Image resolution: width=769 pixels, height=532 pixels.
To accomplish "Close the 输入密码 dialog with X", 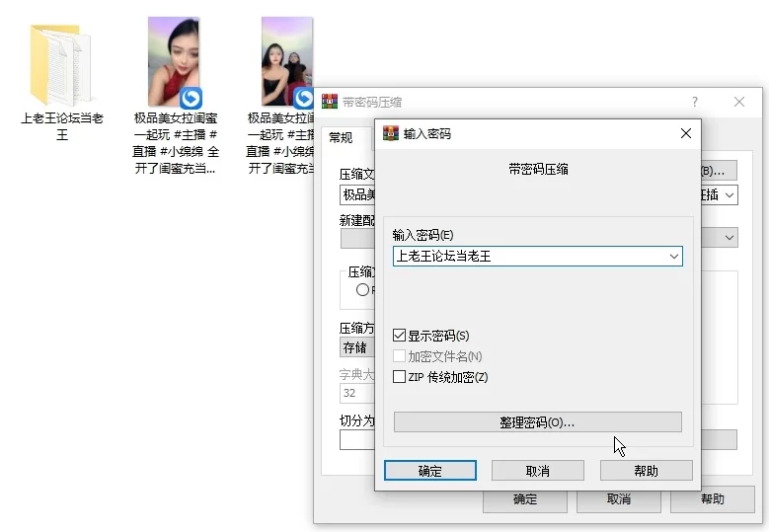I will pos(685,133).
